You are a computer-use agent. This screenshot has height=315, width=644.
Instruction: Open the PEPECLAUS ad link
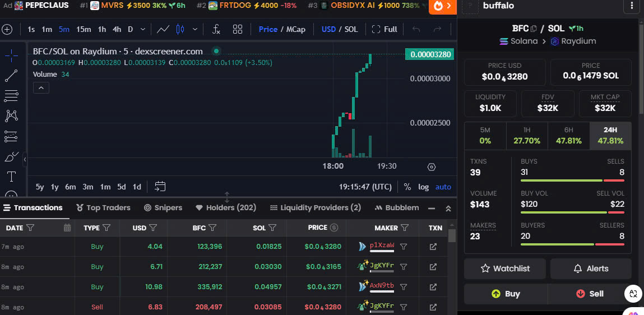pyautogui.click(x=41, y=6)
